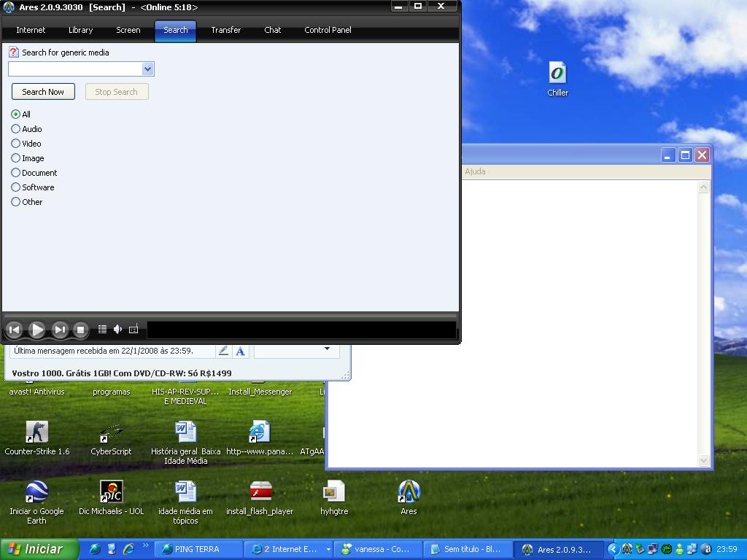Open the Transfer tab
The width and height of the screenshot is (747, 560).
(x=226, y=30)
